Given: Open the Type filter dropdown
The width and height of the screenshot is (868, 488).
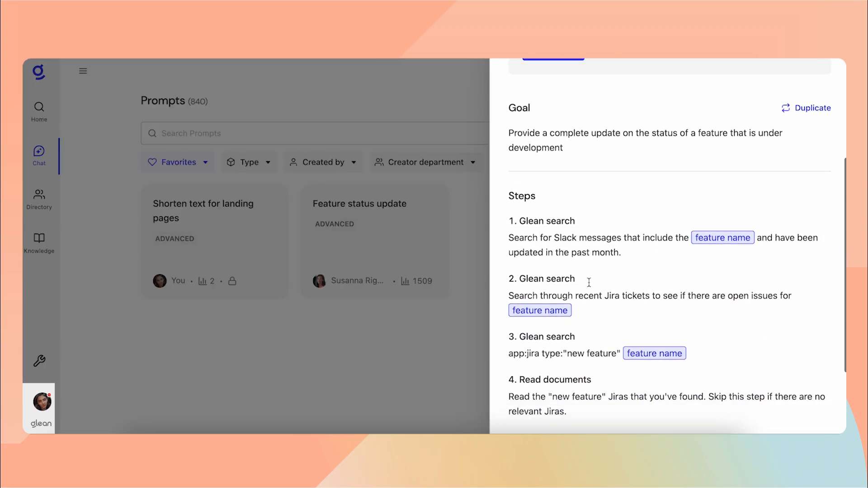Looking at the screenshot, I should [x=249, y=162].
